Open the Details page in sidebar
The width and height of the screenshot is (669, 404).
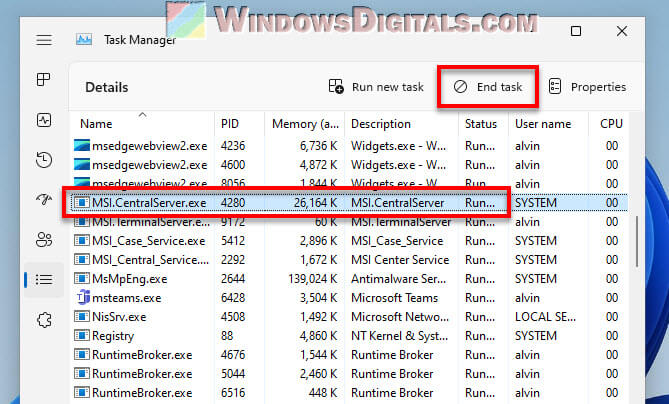[44, 279]
